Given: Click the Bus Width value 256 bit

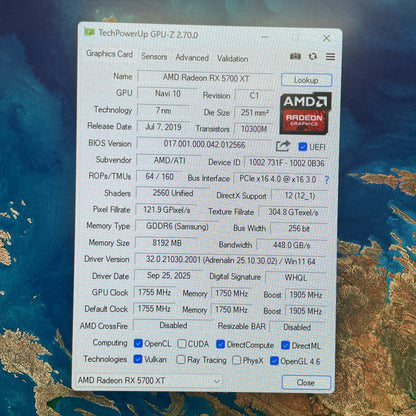Looking at the screenshot, I should (x=299, y=229).
